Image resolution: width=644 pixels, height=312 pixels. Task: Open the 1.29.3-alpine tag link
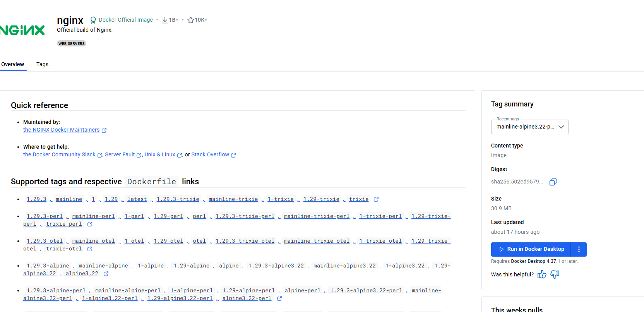tap(48, 266)
